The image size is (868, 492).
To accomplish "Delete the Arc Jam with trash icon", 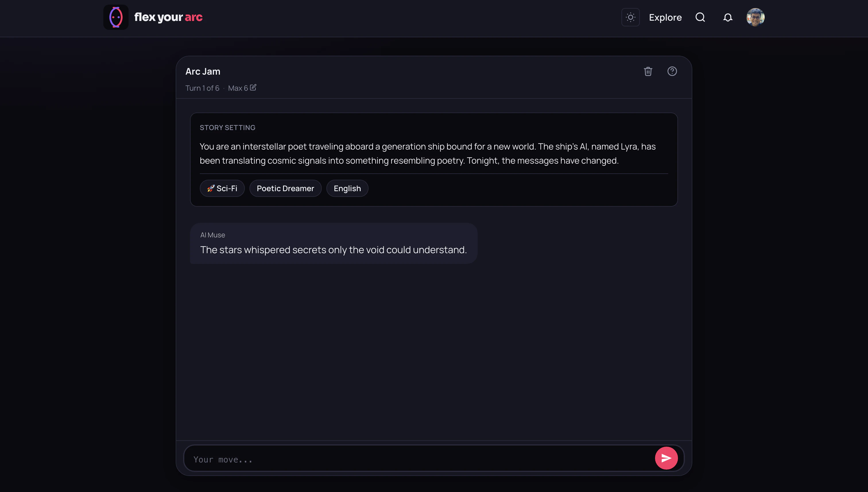I will pos(648,71).
